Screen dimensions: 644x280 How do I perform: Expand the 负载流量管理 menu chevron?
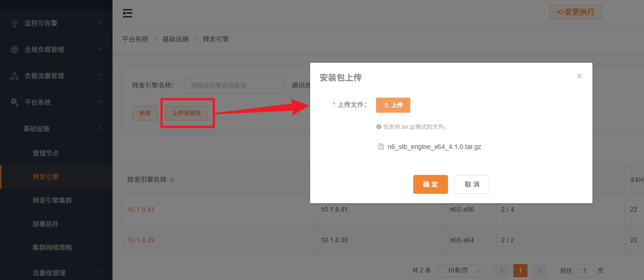click(100, 75)
